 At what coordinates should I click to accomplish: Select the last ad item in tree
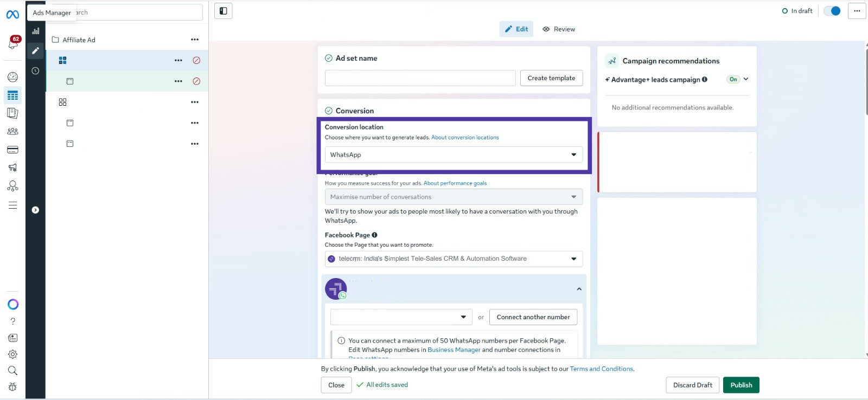click(x=70, y=144)
